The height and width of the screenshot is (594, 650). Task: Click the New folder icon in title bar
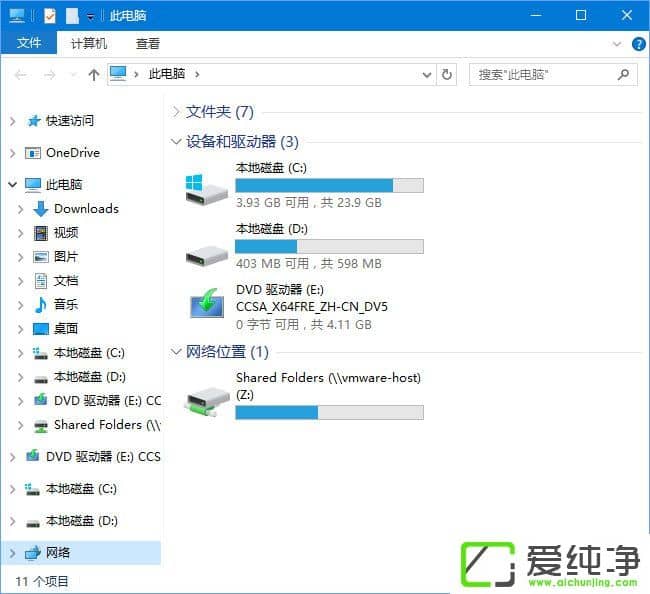click(x=72, y=16)
